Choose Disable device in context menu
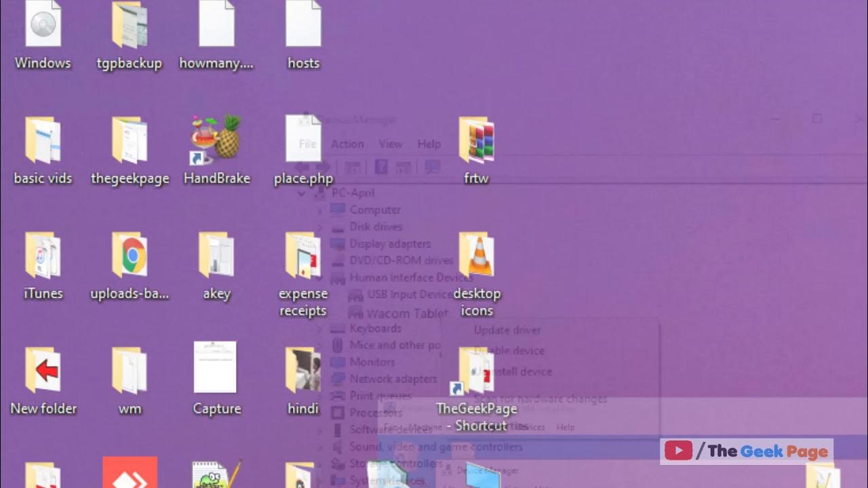The image size is (868, 488). click(x=509, y=350)
